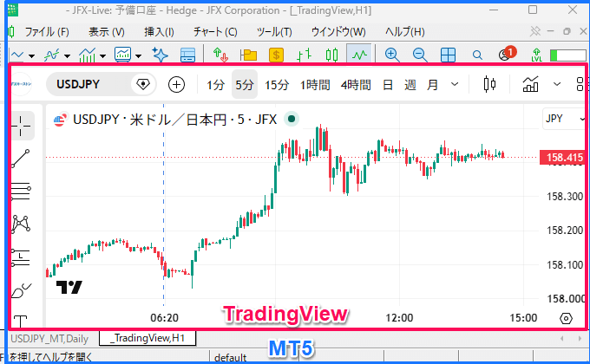
Task: Click the MT5 line chart type icon
Action: pos(17,55)
